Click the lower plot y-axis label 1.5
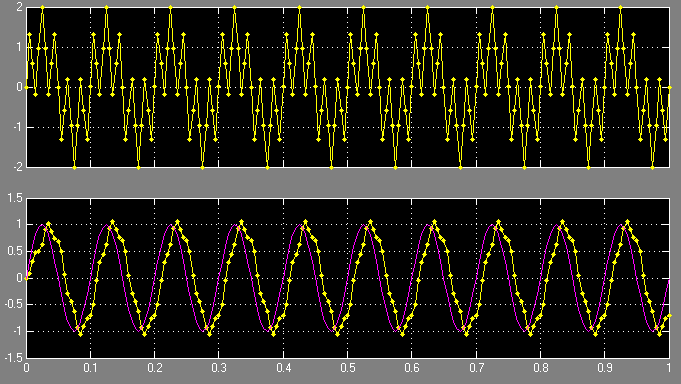Screen dimensions: 681x384 [x=15, y=198]
